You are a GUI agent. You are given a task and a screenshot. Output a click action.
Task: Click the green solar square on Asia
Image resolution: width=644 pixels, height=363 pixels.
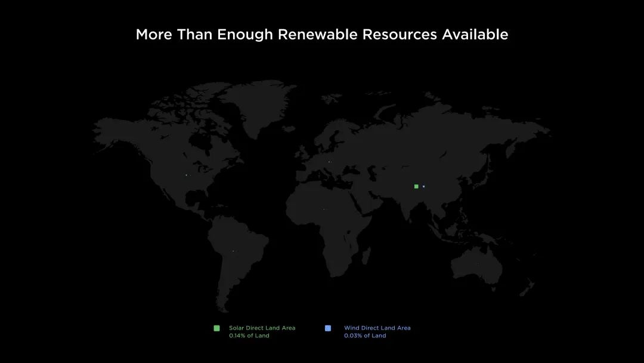(416, 186)
